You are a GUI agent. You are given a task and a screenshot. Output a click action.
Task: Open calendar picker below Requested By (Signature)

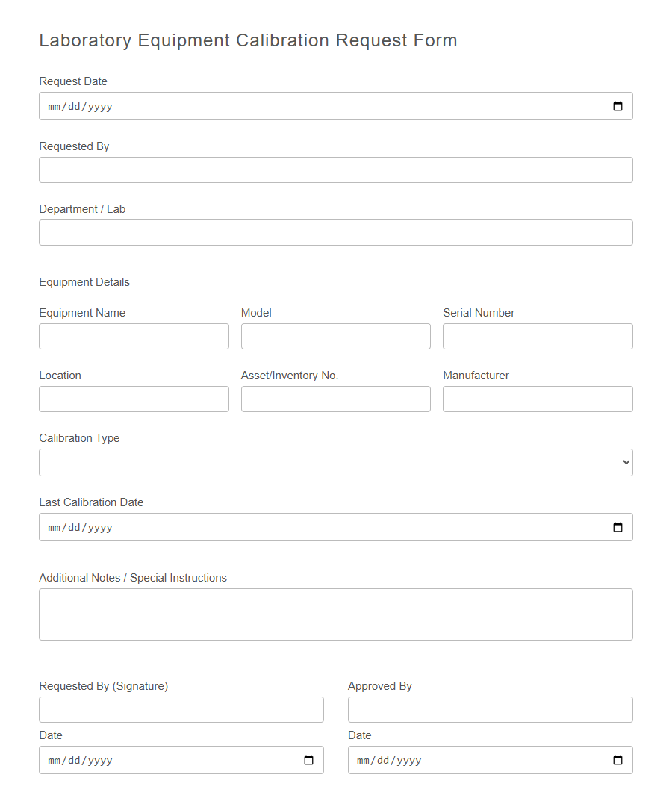click(308, 760)
